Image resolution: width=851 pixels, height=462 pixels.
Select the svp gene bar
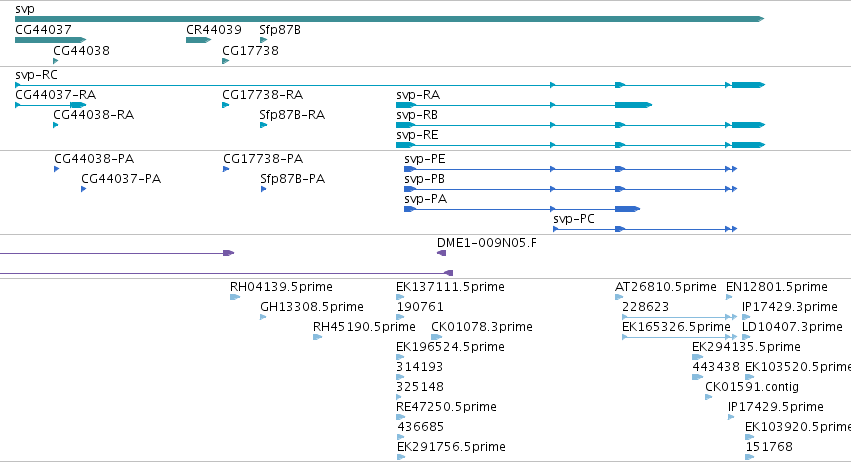tap(389, 19)
